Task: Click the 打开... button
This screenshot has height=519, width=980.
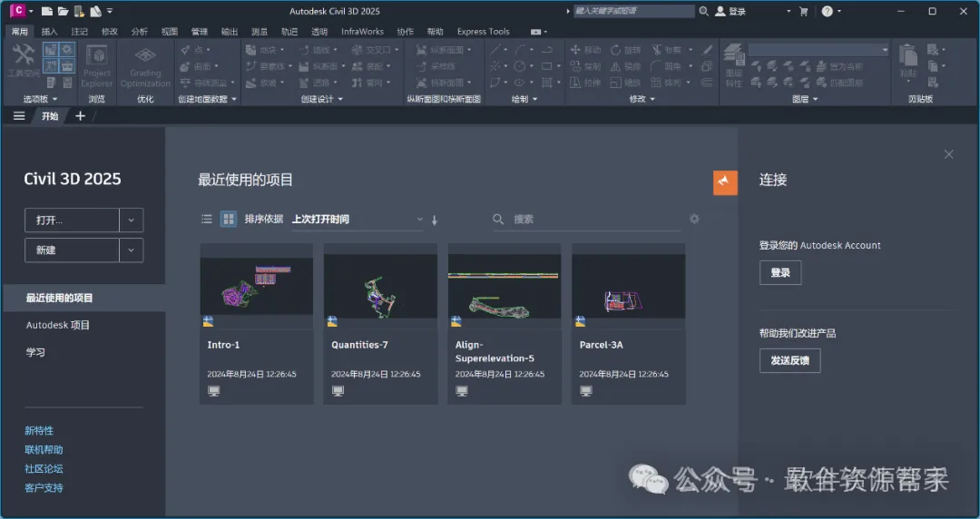Action: pyautogui.click(x=72, y=220)
